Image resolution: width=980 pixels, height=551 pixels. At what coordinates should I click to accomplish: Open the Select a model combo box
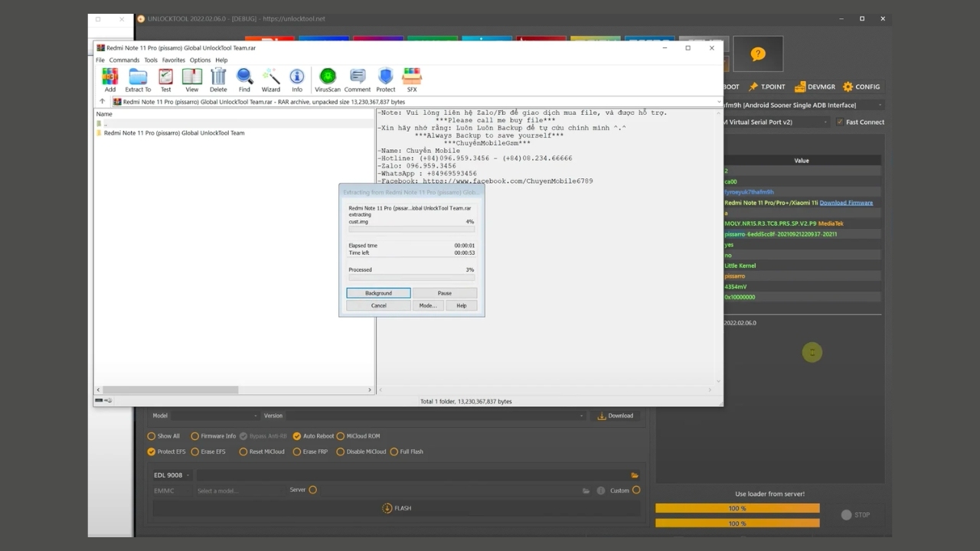tap(240, 491)
